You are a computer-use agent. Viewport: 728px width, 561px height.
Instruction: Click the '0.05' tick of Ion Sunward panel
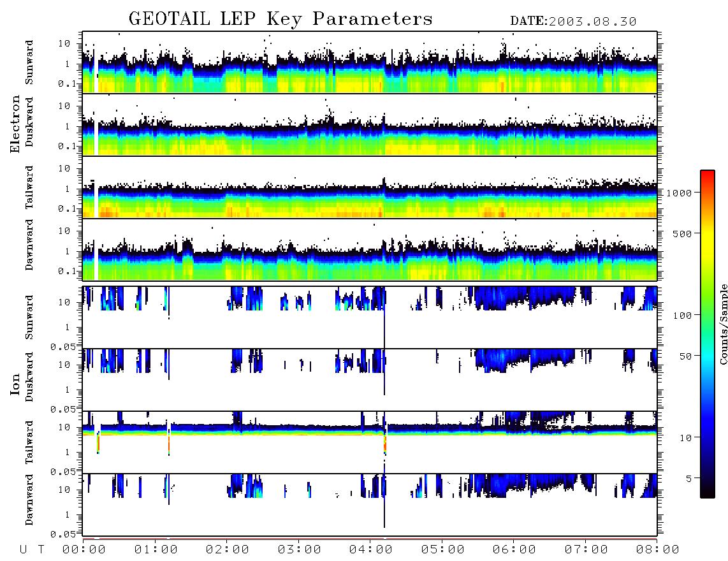pyautogui.click(x=62, y=346)
